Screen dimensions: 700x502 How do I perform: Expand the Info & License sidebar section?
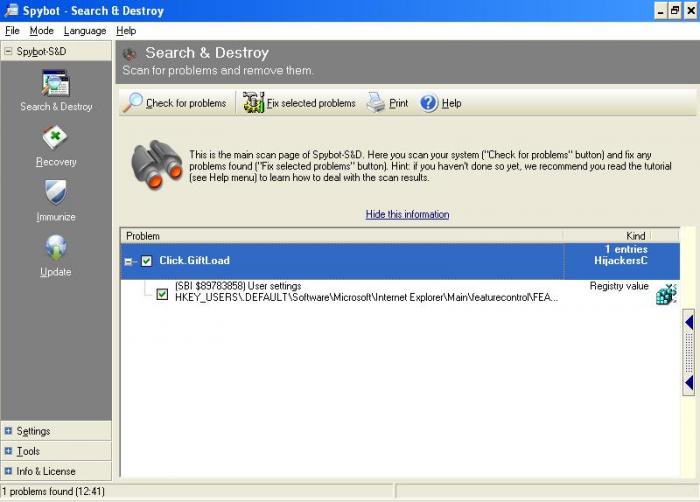tap(8, 471)
